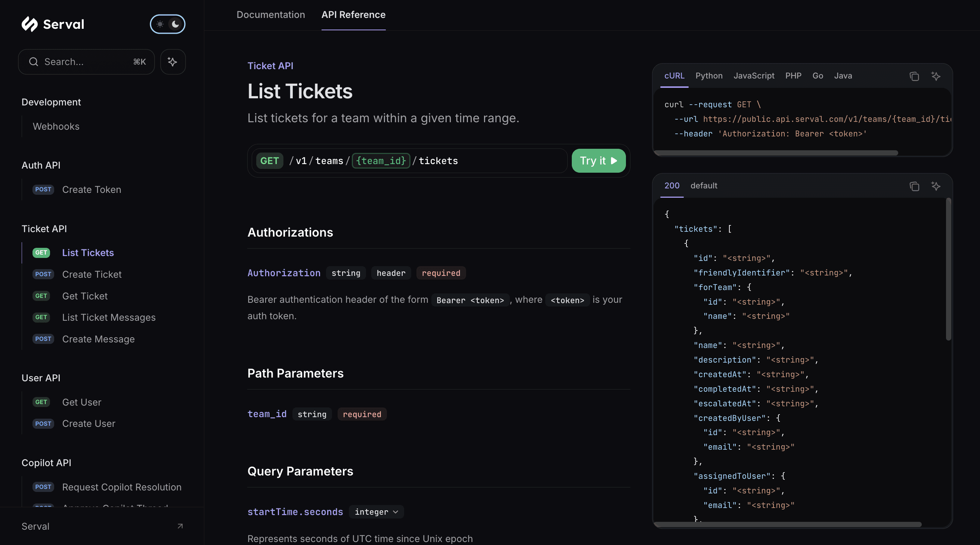
Task: Ask AI about the response example
Action: [936, 186]
